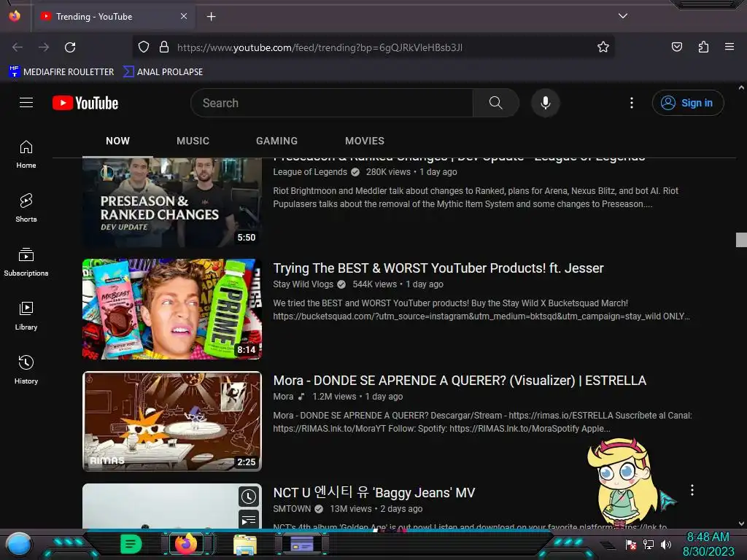Visit the Stay Wild Vlogs channel
Image resolution: width=747 pixels, height=560 pixels.
coord(303,284)
